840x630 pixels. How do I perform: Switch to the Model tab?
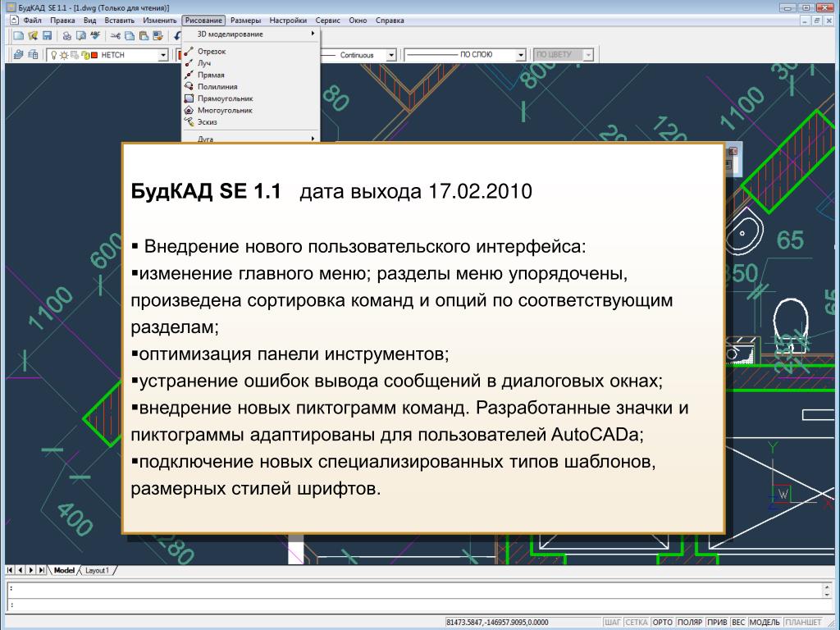pos(64,571)
